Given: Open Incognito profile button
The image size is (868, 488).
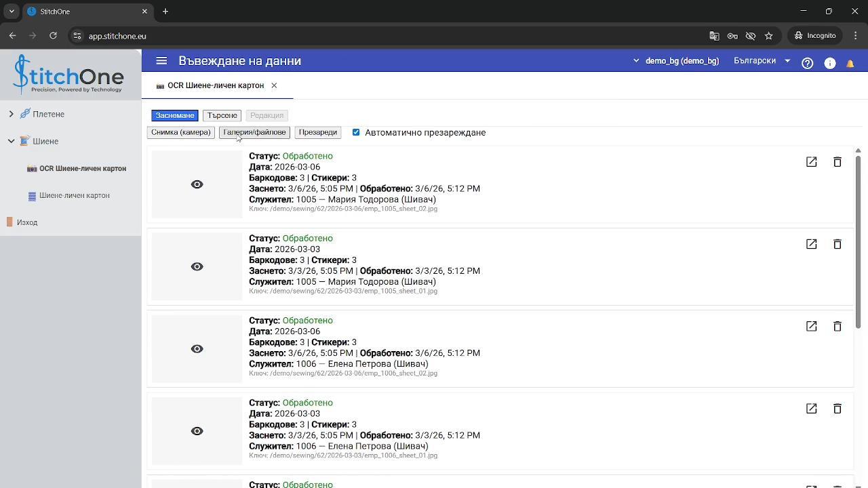Looking at the screenshot, I should point(815,36).
